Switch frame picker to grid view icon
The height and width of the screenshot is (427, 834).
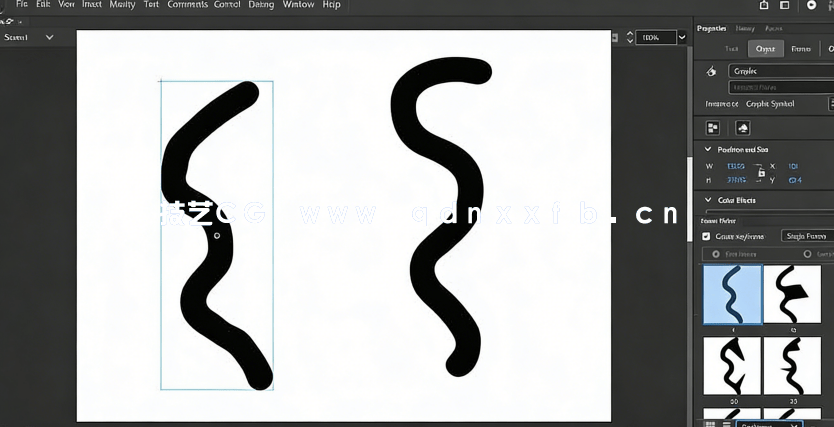click(x=710, y=424)
